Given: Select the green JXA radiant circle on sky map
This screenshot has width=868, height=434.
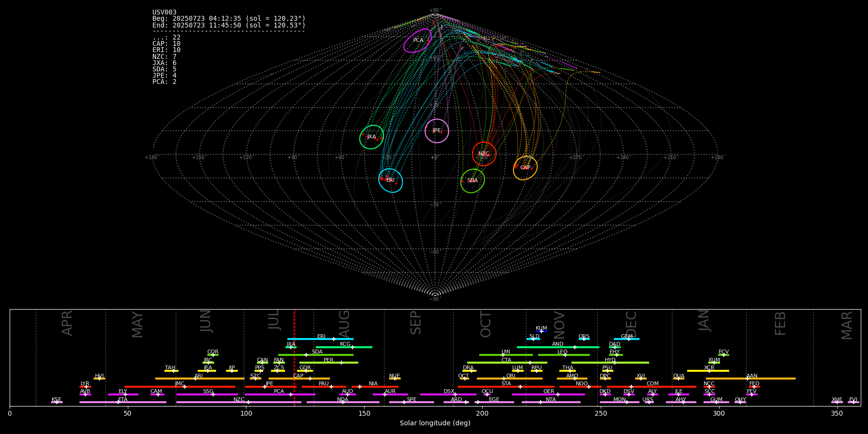Looking at the screenshot, I should [x=371, y=137].
